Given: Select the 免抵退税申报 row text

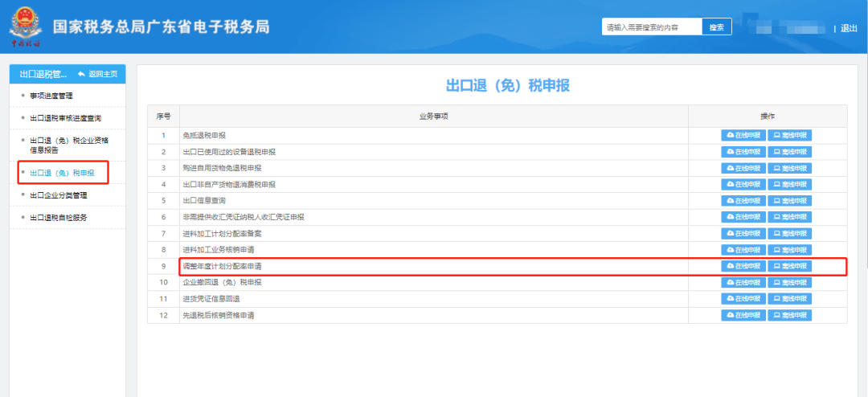Looking at the screenshot, I should point(204,135).
